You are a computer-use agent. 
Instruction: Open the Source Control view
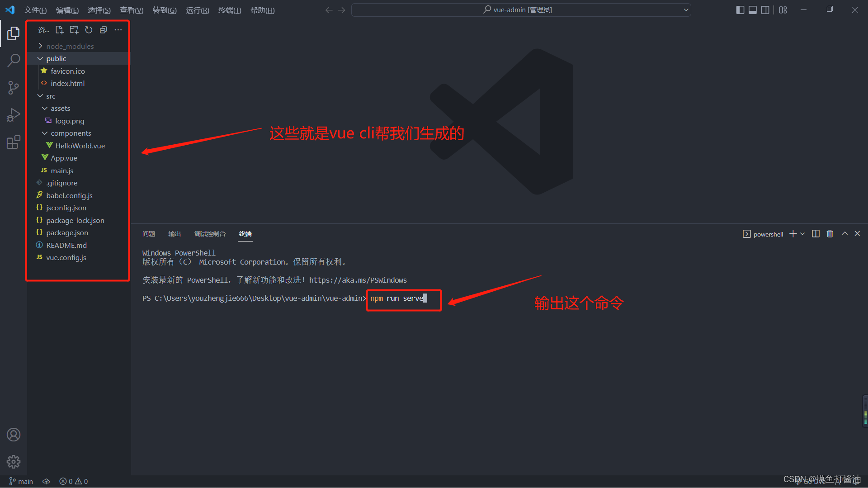click(14, 88)
